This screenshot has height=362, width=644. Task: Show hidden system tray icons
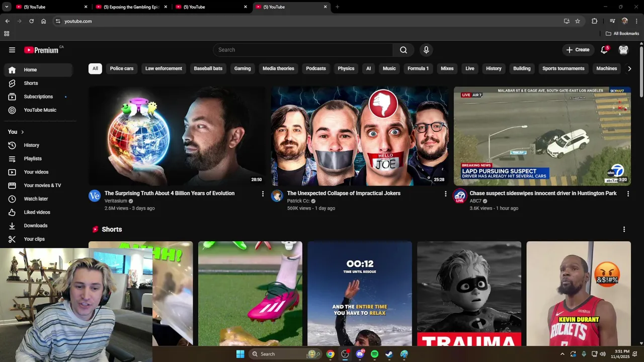click(x=562, y=354)
